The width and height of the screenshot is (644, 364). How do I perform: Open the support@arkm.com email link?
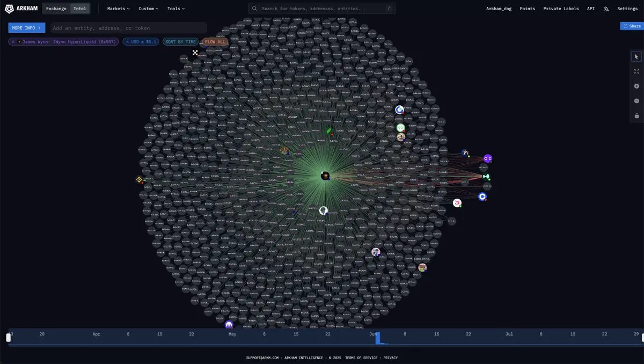point(262,358)
